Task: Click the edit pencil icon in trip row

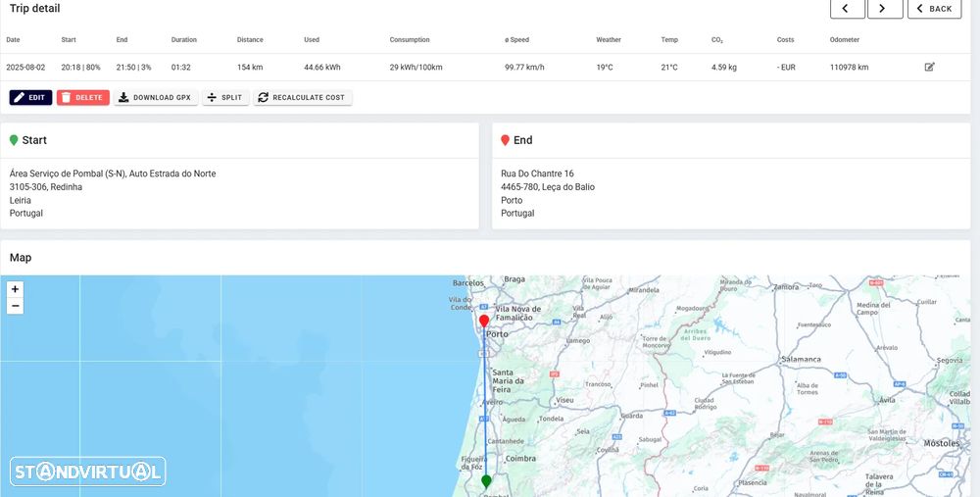Action: (929, 67)
